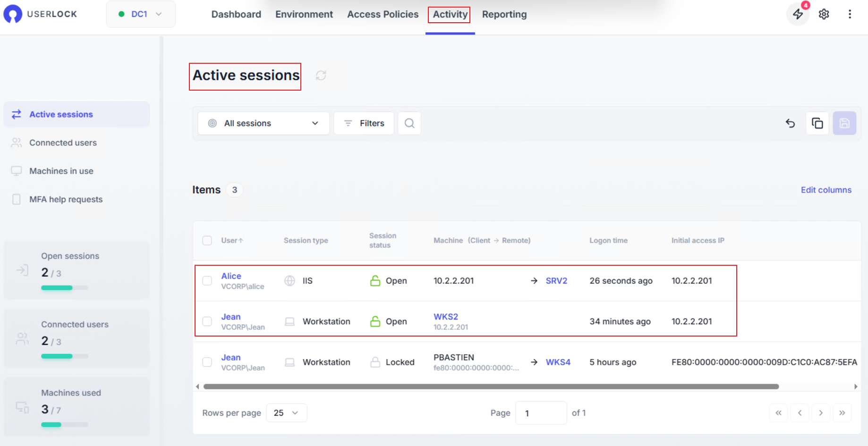Viewport: 868px width, 446px height.
Task: Click the save view icon
Action: click(844, 123)
